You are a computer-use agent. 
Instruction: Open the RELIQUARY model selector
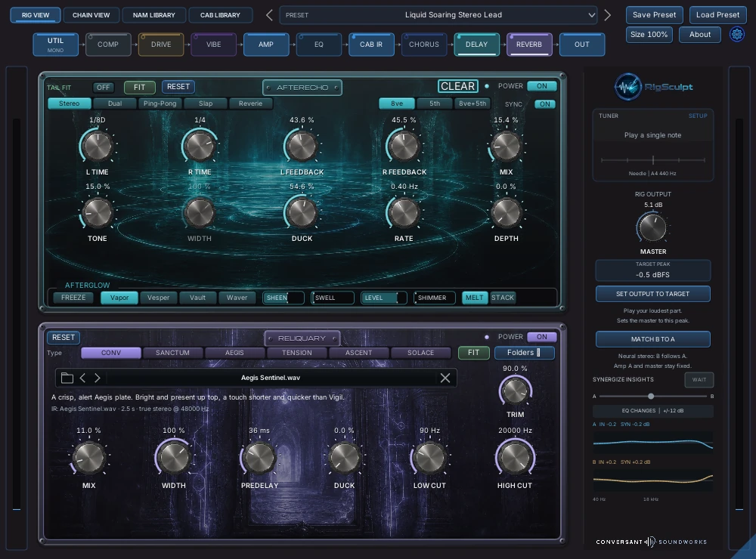[302, 338]
